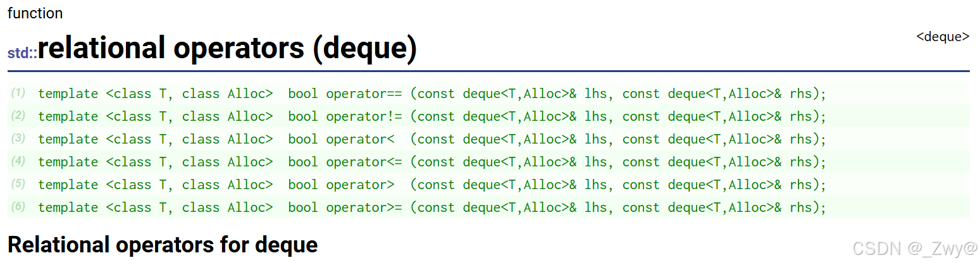Click the 'Relational operators for deque' heading

coord(163,244)
